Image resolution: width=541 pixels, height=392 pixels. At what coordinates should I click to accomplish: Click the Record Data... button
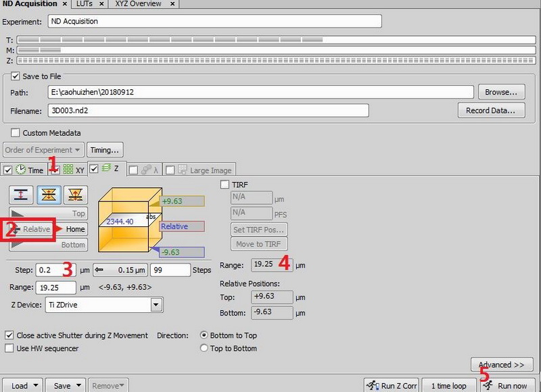click(492, 110)
